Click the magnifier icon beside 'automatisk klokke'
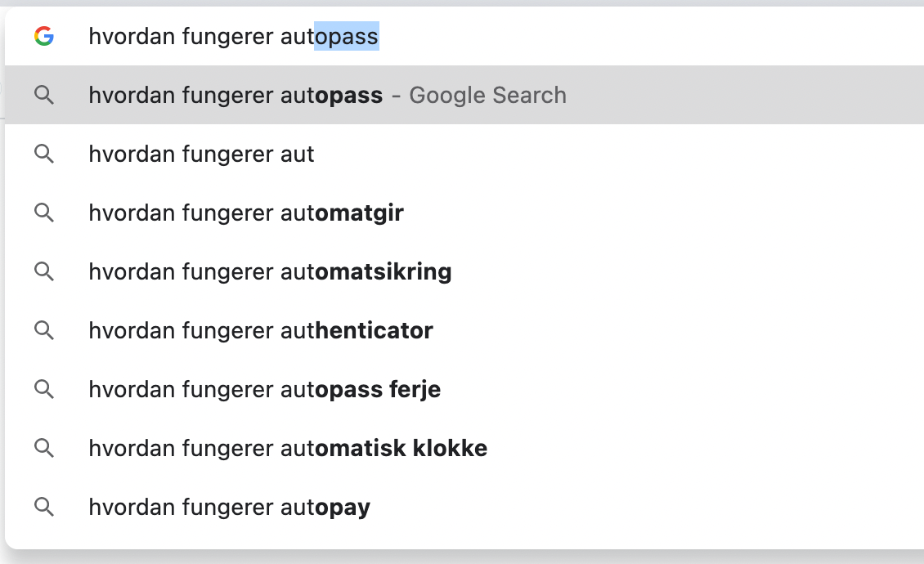This screenshot has height=564, width=924. pyautogui.click(x=45, y=448)
